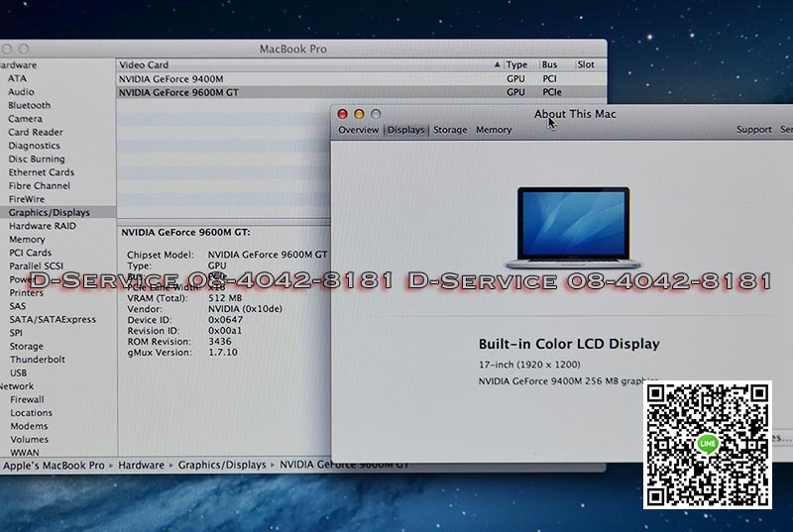Select Volumes under Network

[x=29, y=440]
